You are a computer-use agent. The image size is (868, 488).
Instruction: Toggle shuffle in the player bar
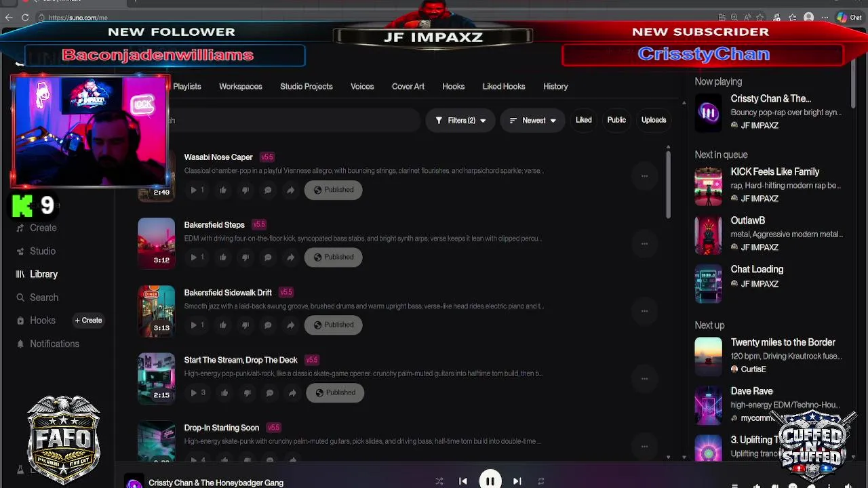439,481
